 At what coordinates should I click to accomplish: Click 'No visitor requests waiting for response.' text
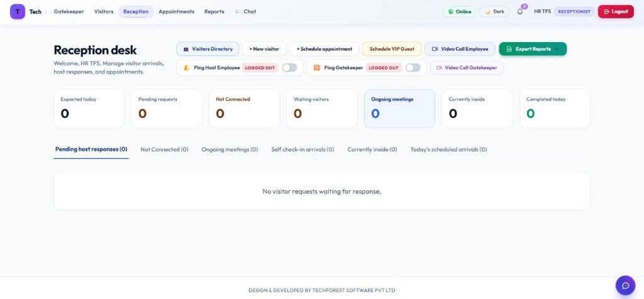click(x=321, y=192)
